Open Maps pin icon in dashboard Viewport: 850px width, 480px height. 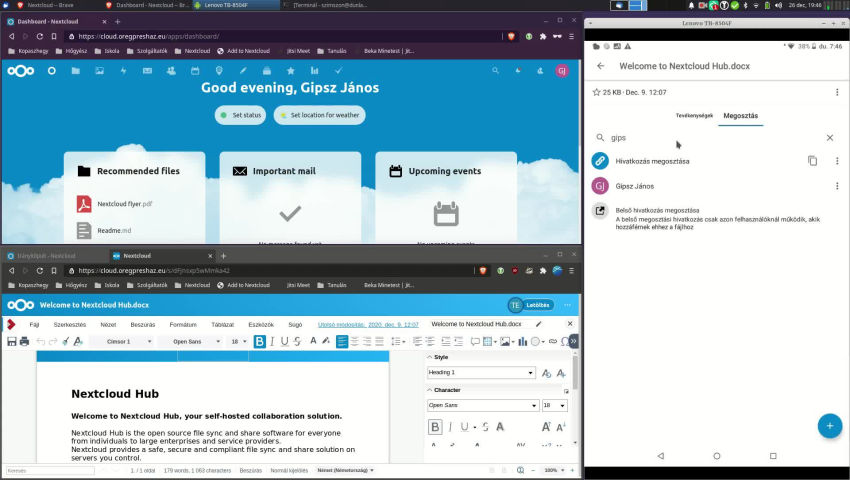pos(219,71)
